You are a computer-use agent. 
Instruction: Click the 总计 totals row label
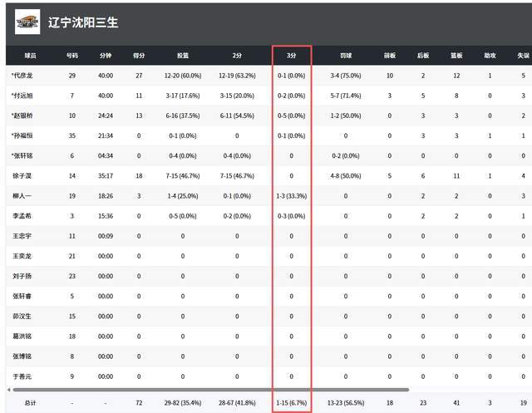tap(30, 402)
